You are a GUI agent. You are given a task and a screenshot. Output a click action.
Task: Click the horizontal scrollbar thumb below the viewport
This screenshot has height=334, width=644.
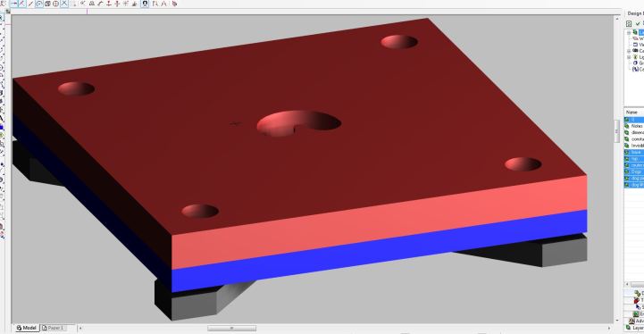tap(231, 329)
